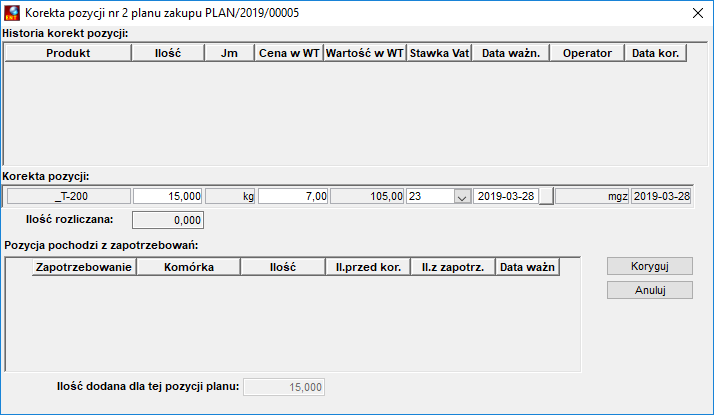Click the value field showing 105,00
Screen dimensions: 714x415
pyautogui.click(x=367, y=196)
